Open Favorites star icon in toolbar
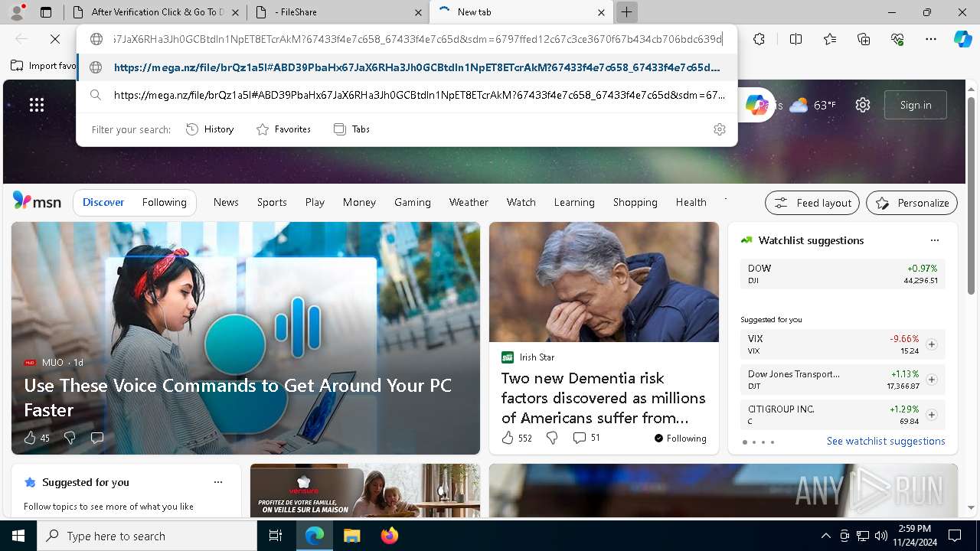 point(830,39)
